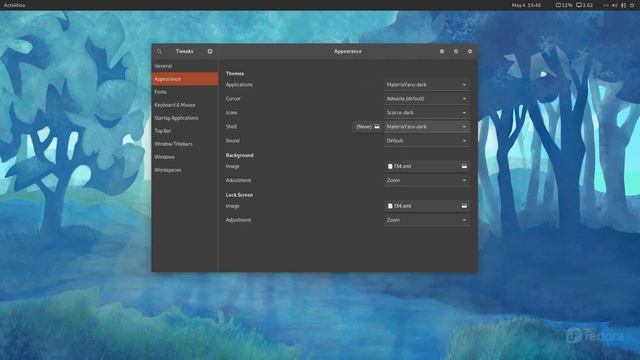Viewport: 640px width, 360px height.
Task: Click the 12% indicator in top bar
Action: [564, 5]
